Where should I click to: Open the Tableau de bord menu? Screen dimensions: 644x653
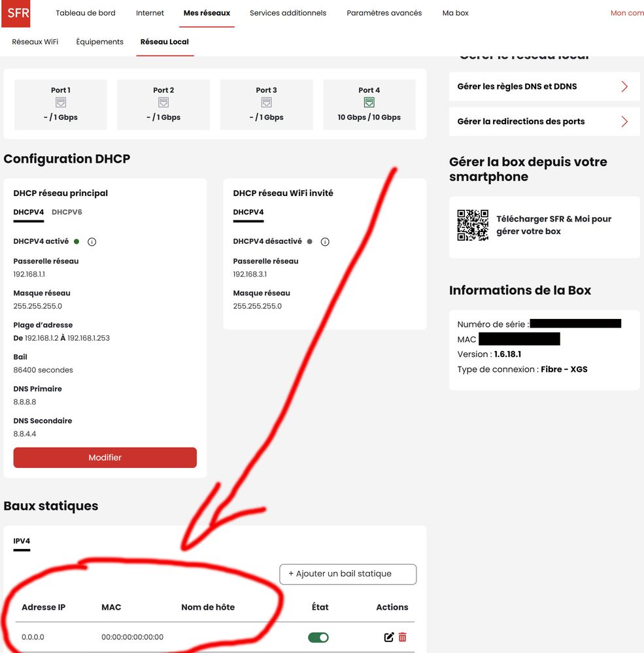tap(86, 13)
